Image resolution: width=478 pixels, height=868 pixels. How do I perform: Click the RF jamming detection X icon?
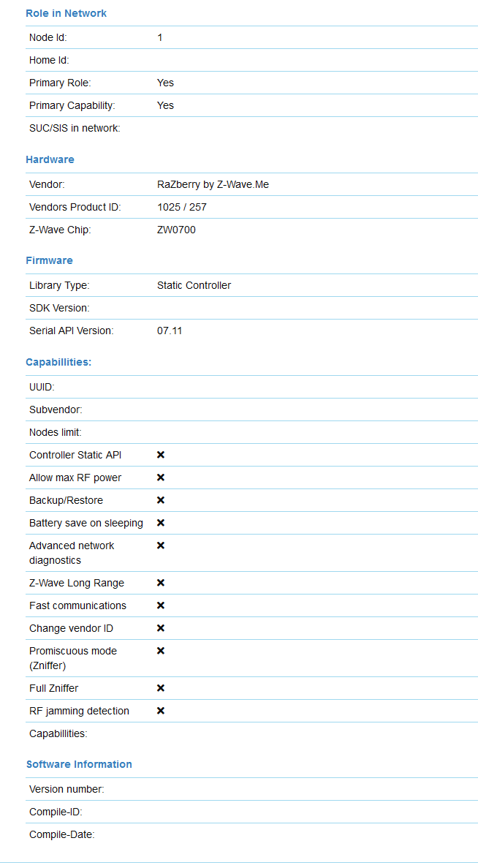tap(161, 711)
